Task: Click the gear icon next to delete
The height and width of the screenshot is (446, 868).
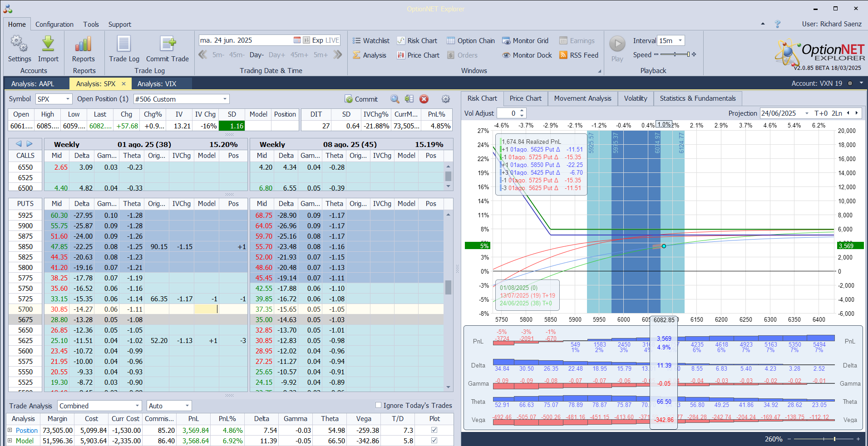Action: 446,99
